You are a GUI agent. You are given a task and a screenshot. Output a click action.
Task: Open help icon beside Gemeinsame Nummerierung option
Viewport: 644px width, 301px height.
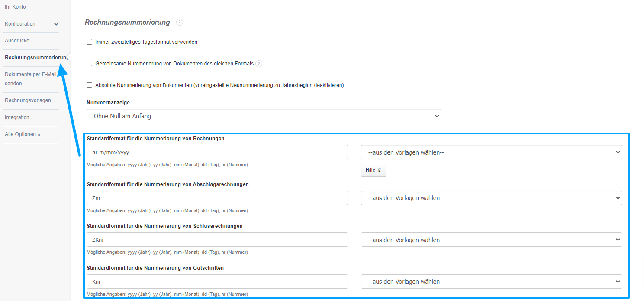(x=258, y=63)
